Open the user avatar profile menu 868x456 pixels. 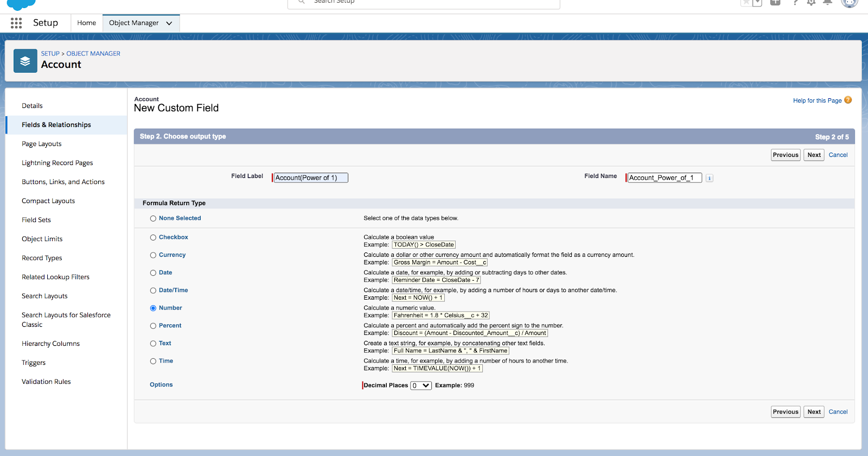[x=849, y=2]
